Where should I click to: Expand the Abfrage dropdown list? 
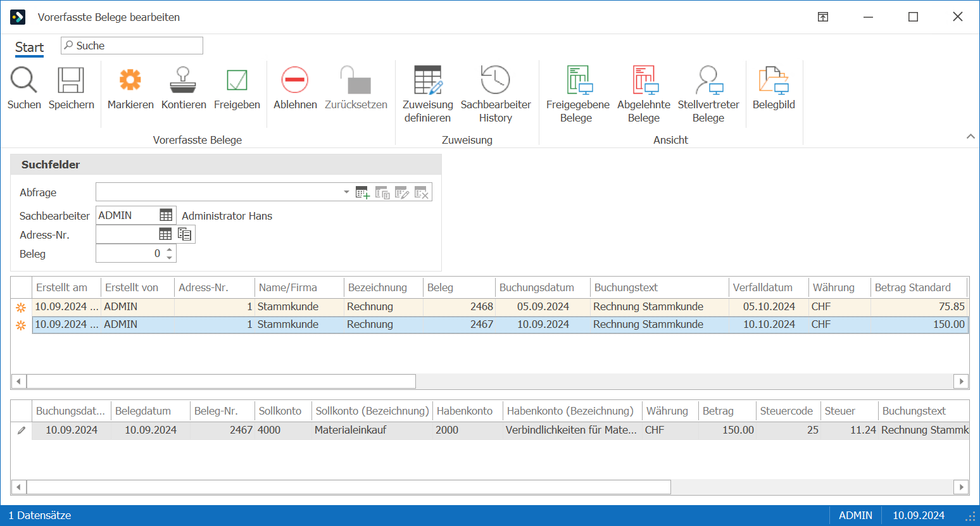pos(346,192)
